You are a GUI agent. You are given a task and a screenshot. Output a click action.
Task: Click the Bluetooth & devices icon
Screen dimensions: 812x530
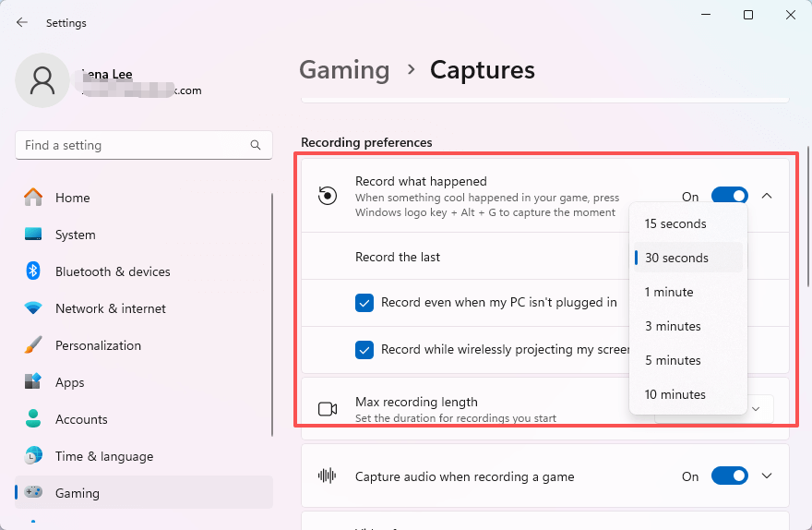[33, 271]
